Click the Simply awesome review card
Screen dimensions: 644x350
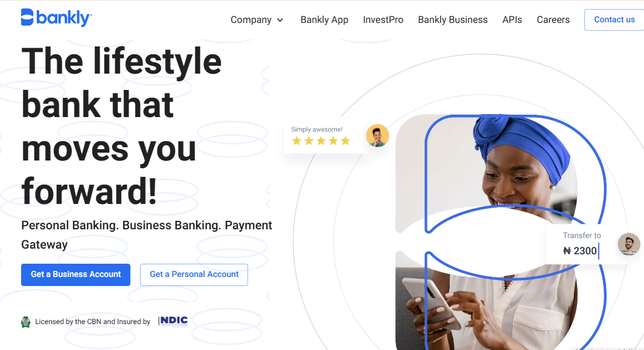click(327, 136)
